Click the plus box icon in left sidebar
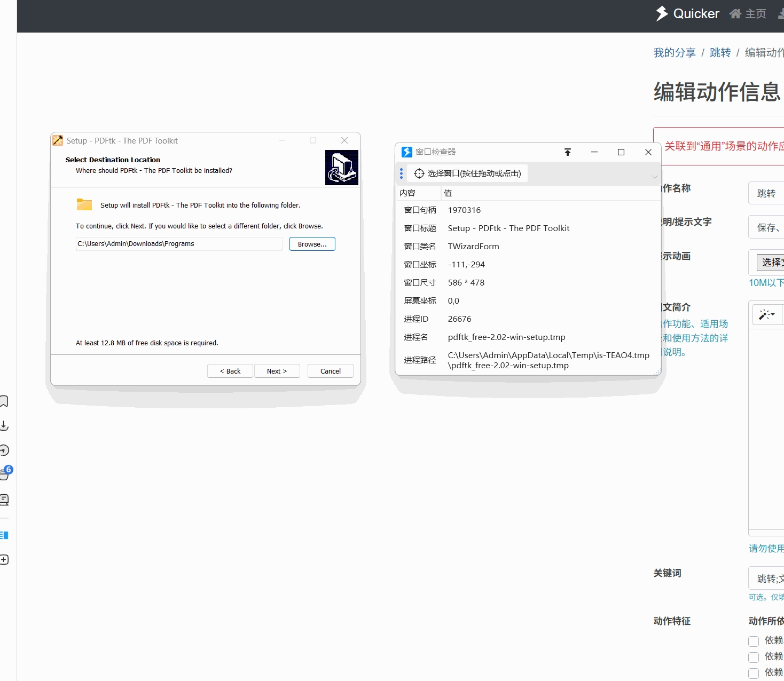 pos(4,560)
